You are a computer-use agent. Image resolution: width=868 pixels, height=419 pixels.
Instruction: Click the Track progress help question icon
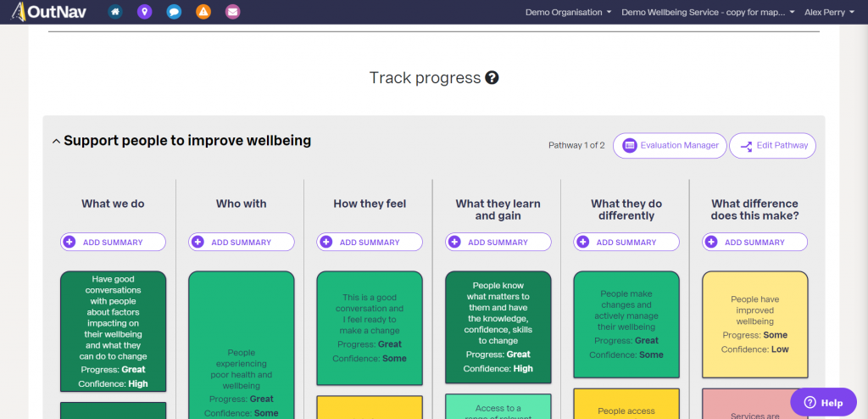[x=492, y=77]
